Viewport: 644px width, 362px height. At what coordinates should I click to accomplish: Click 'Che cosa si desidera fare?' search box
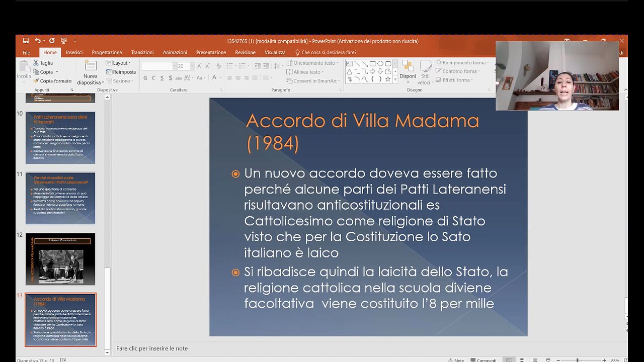326,52
